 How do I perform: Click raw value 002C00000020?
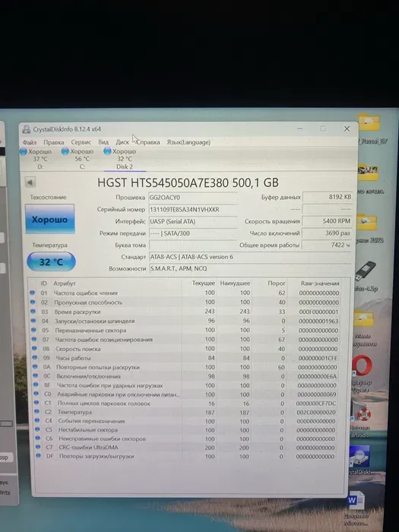(317, 413)
